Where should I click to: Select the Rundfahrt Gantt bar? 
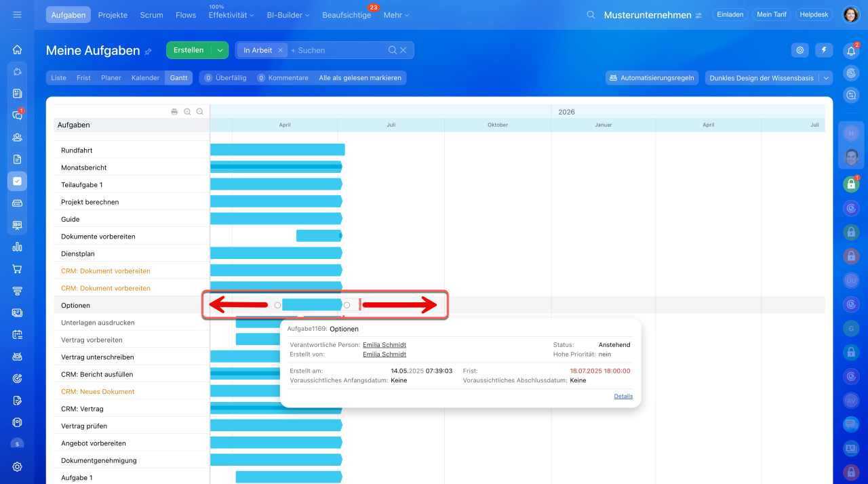[x=277, y=150]
